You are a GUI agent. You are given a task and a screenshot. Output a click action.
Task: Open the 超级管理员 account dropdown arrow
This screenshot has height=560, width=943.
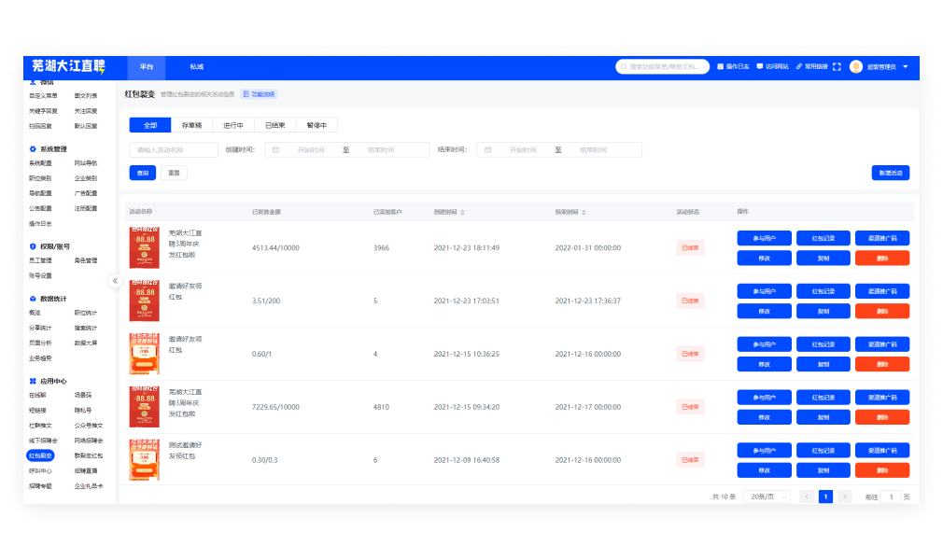pyautogui.click(x=905, y=67)
